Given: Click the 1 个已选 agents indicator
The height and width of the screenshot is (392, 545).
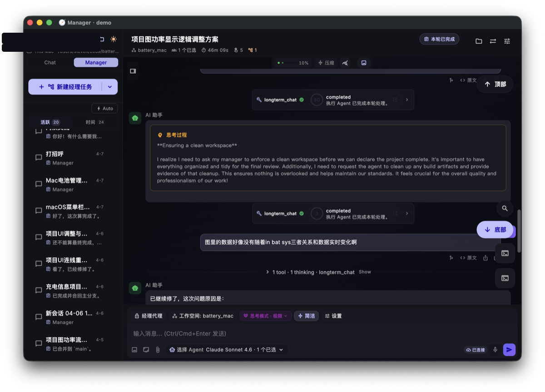Looking at the screenshot, I should 184,50.
